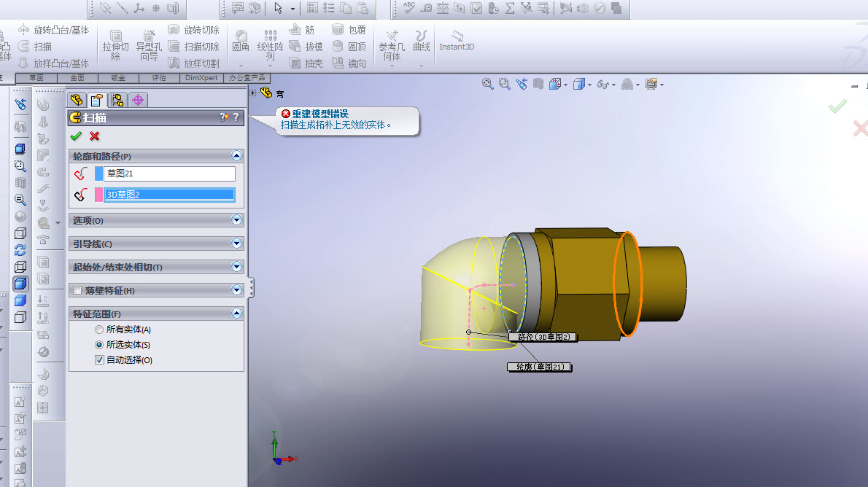This screenshot has height=487, width=868.
Task: Click the Zoom to Area magnifier icon
Action: [x=505, y=85]
